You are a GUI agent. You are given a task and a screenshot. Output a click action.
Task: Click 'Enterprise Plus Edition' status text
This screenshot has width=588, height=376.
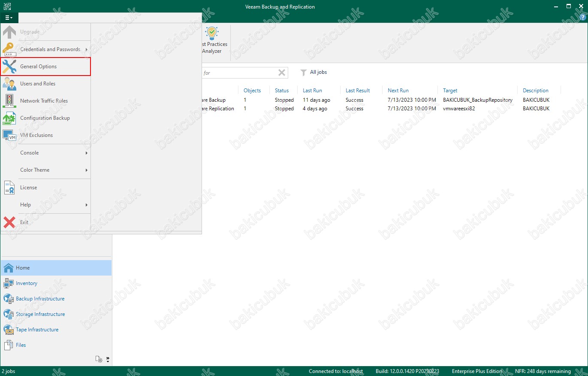[477, 371]
